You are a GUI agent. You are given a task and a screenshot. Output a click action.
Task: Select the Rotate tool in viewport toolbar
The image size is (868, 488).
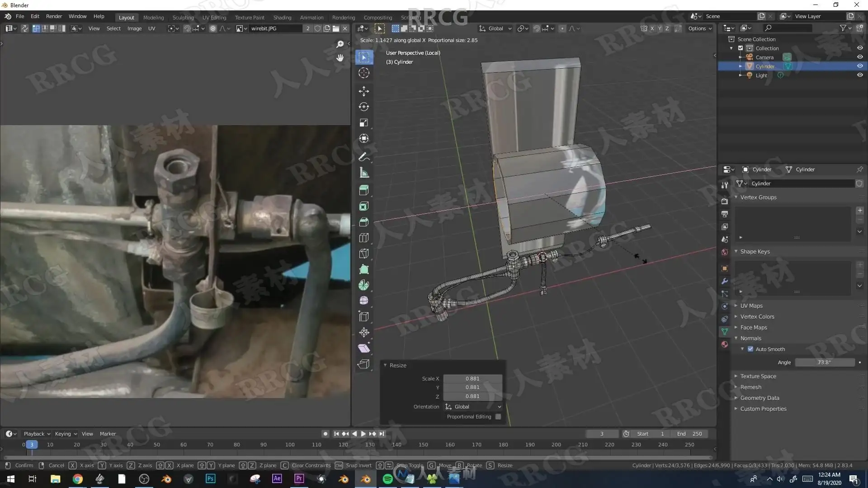point(363,107)
